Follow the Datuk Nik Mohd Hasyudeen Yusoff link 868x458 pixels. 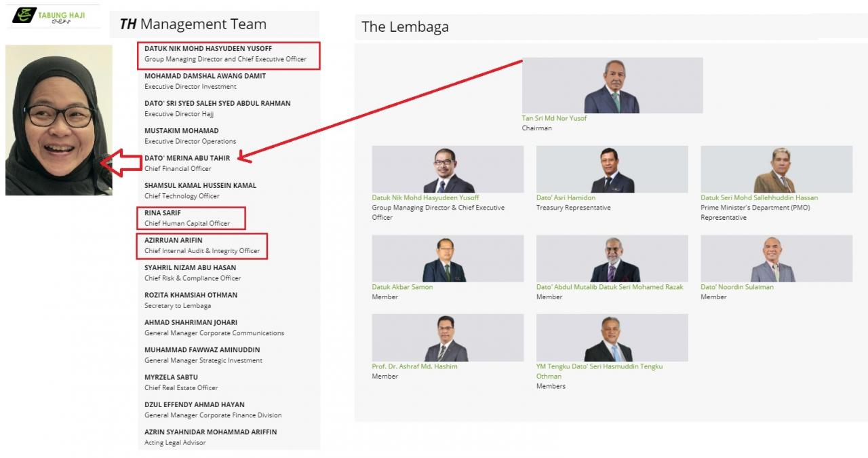tap(425, 197)
